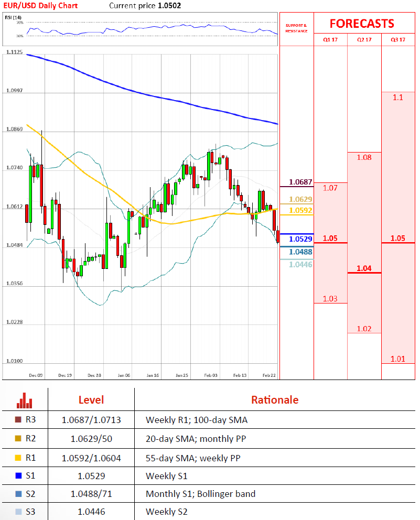Click the 1.0100 price axis label
The width and height of the screenshot is (420, 520).
click(15, 361)
